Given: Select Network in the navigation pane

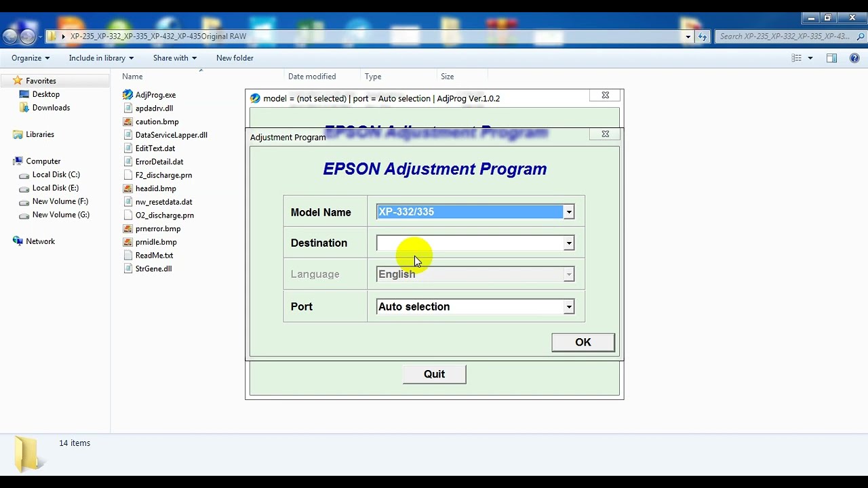Looking at the screenshot, I should tap(40, 241).
